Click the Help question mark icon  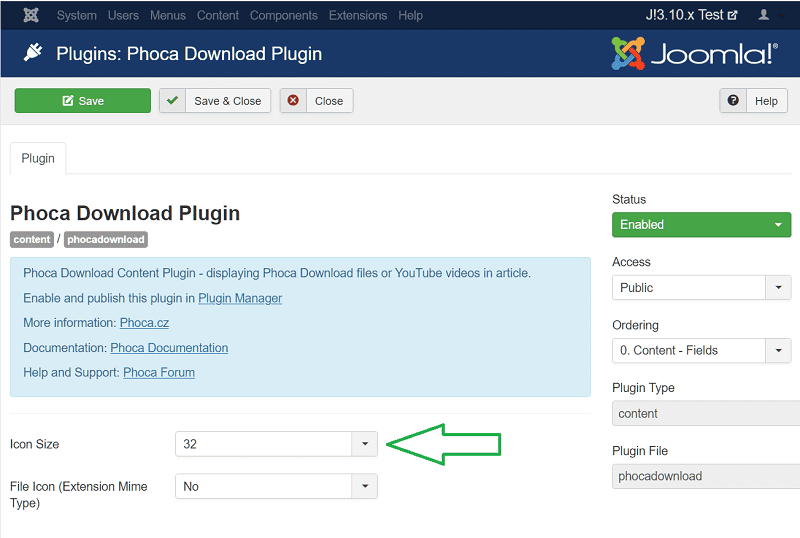(734, 101)
